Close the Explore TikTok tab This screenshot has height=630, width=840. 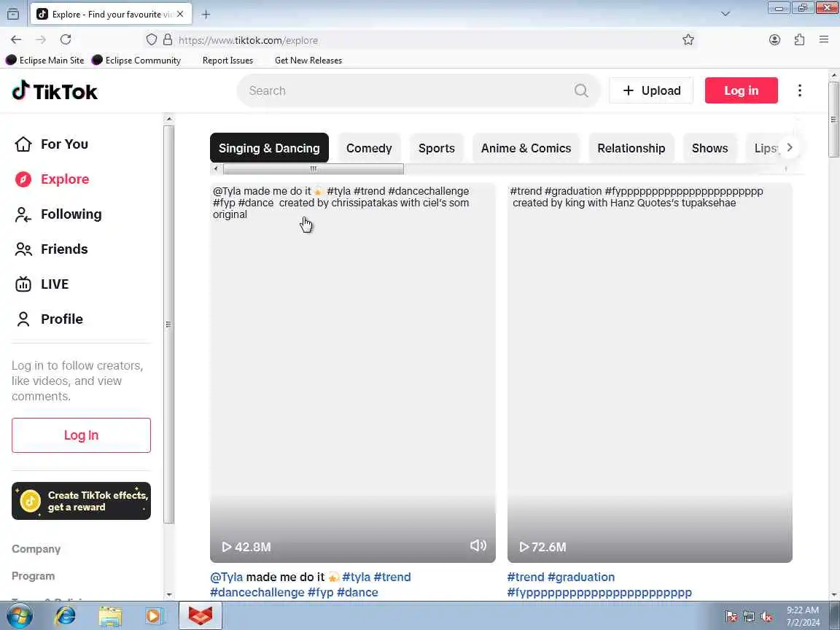click(180, 14)
